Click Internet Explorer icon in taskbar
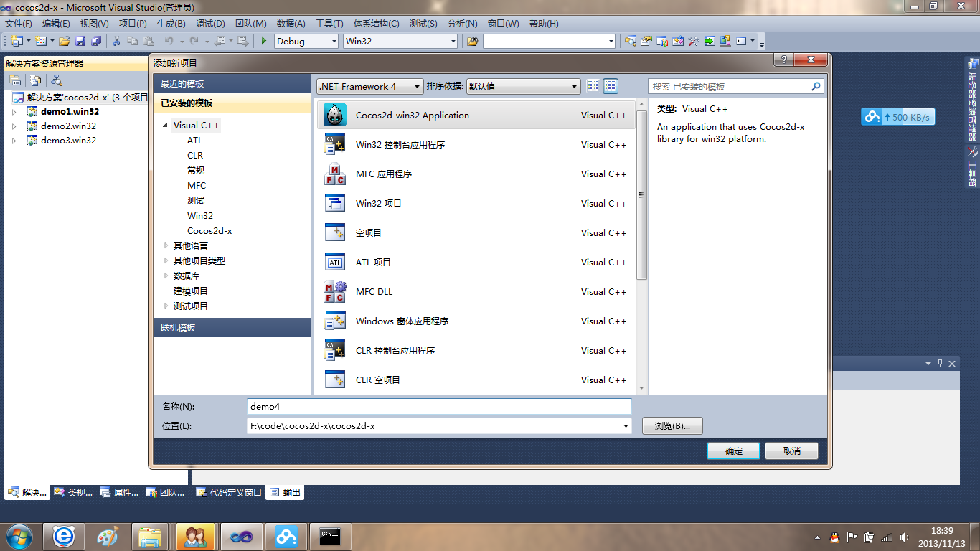 click(63, 537)
